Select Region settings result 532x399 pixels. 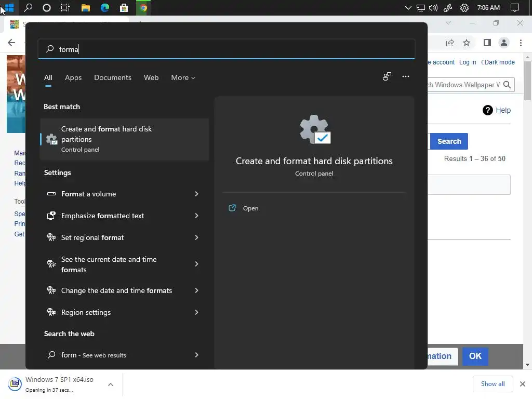click(x=86, y=312)
